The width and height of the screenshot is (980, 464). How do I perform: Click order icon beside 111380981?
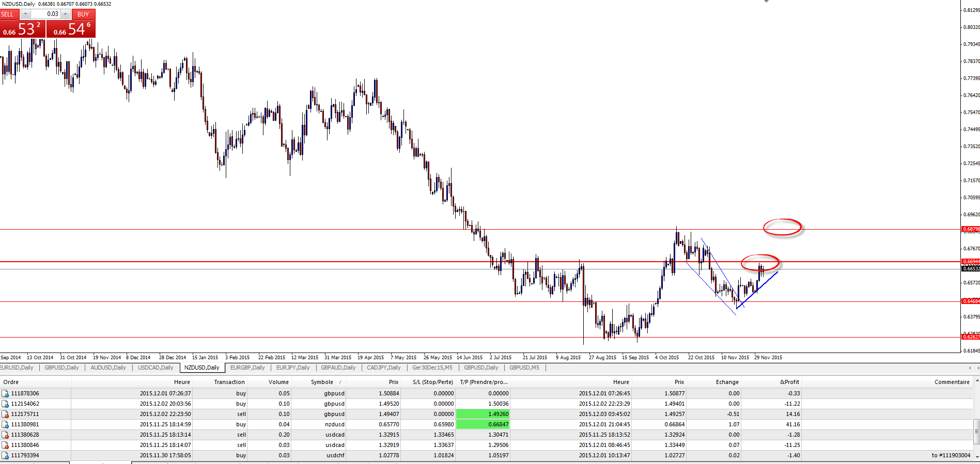point(5,425)
